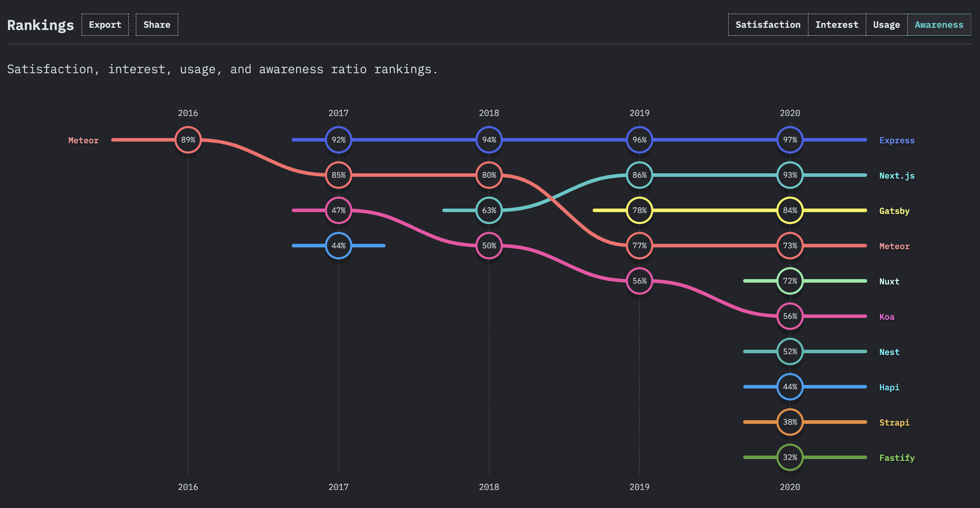Select Koa 47% node in 2017
This screenshot has height=508, width=980.
tap(339, 210)
